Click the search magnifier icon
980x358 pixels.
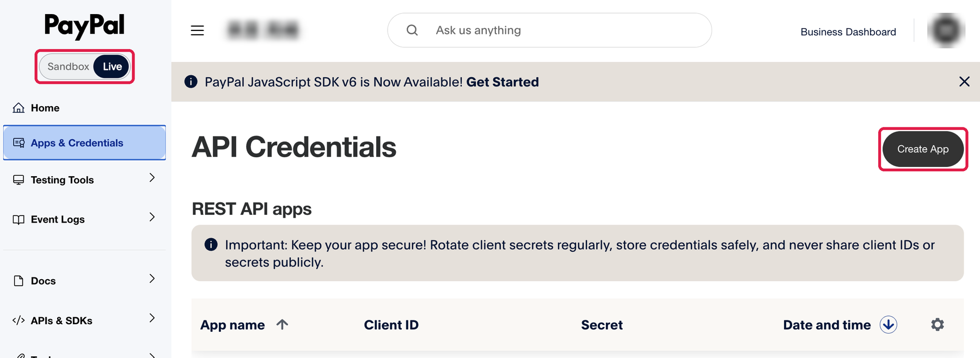(412, 30)
